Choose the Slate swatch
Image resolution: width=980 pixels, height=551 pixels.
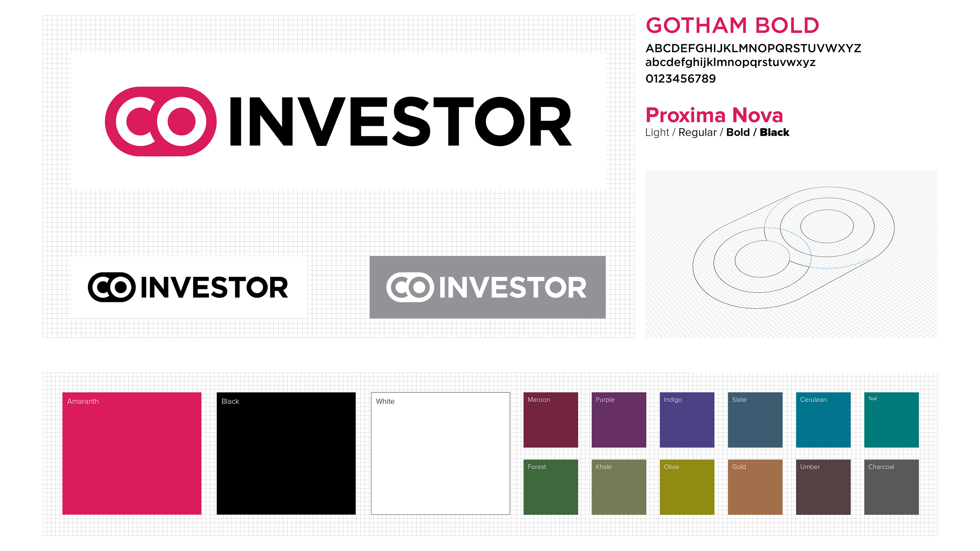coord(755,420)
